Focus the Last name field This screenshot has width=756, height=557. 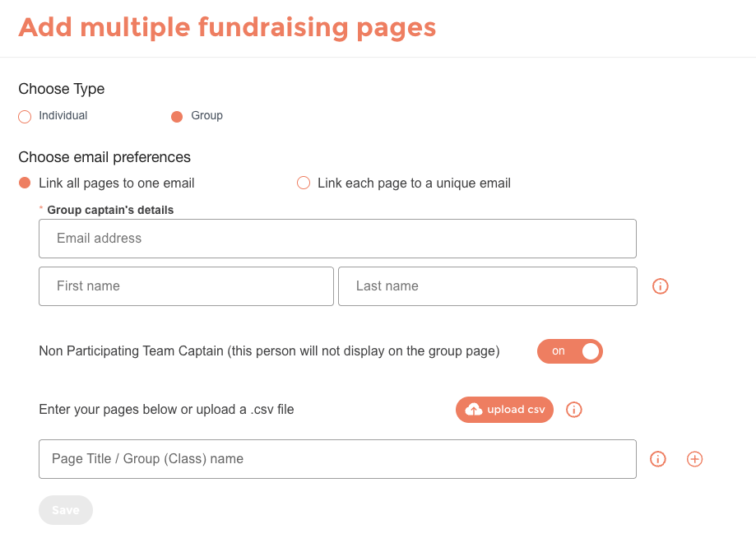pyautogui.click(x=488, y=286)
